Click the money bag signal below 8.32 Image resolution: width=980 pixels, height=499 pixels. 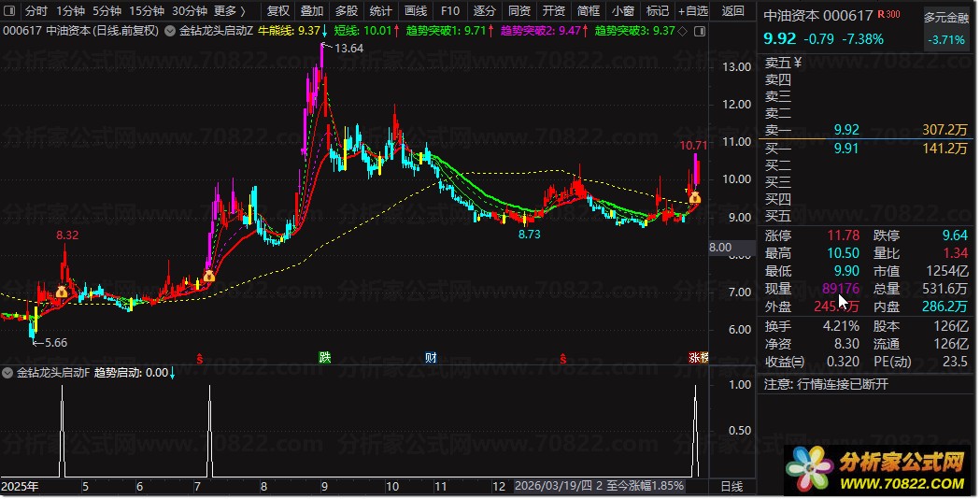click(62, 292)
